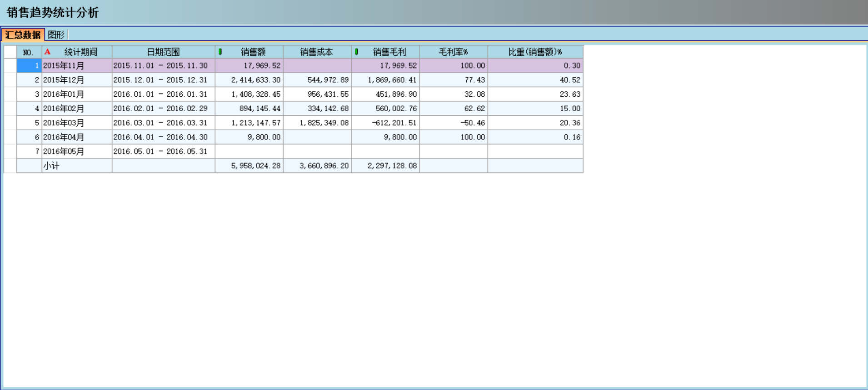Click gross profit 451,896.90
This screenshot has height=390, width=868.
tap(385, 94)
